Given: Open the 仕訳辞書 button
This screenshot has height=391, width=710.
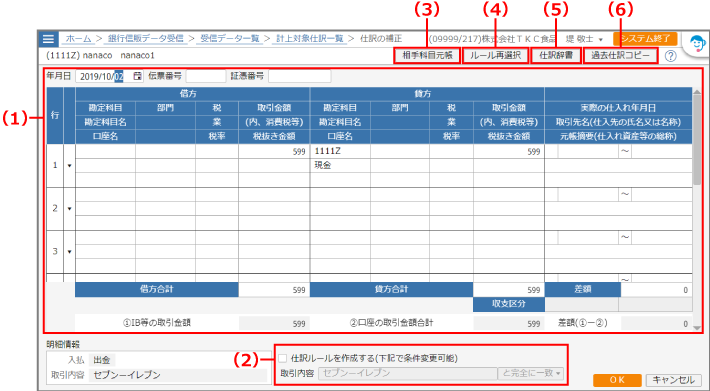Looking at the screenshot, I should coord(556,56).
